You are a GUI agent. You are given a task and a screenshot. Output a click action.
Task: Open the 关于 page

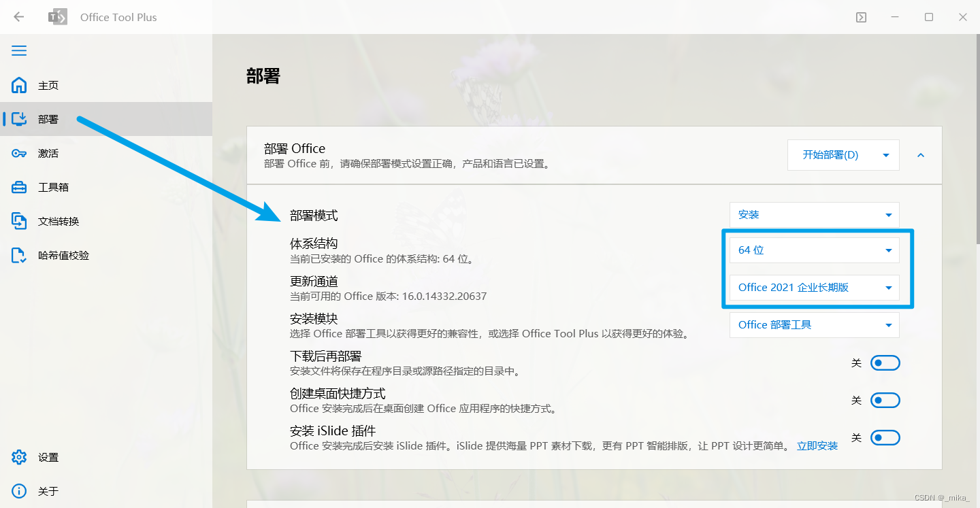pos(106,491)
